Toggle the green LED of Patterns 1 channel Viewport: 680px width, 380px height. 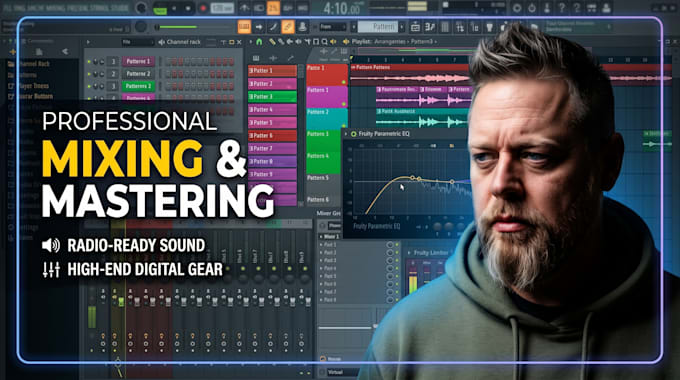89,62
